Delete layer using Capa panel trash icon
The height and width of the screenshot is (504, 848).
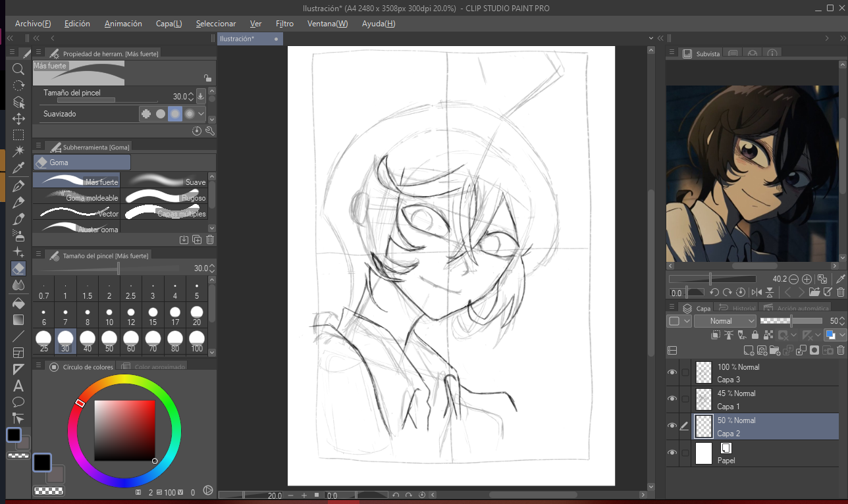coord(841,351)
